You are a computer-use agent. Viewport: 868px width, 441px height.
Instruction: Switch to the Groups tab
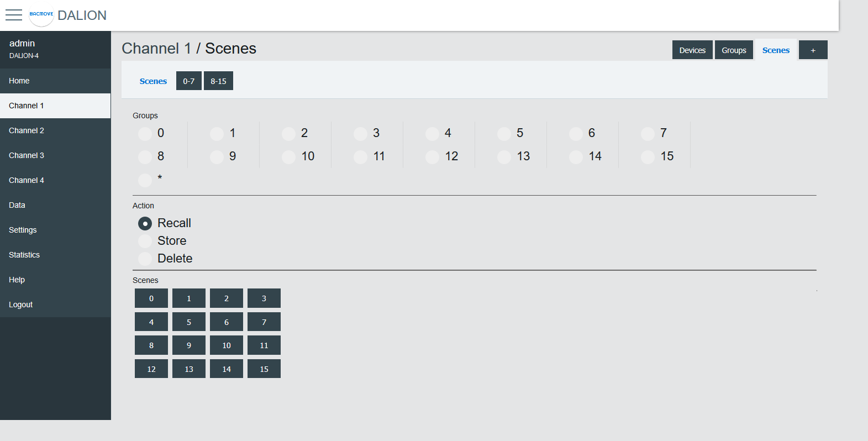(x=734, y=50)
